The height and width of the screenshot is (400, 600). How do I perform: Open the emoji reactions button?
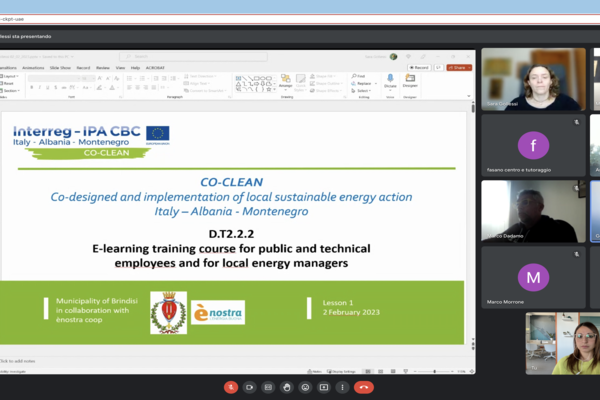(x=305, y=387)
